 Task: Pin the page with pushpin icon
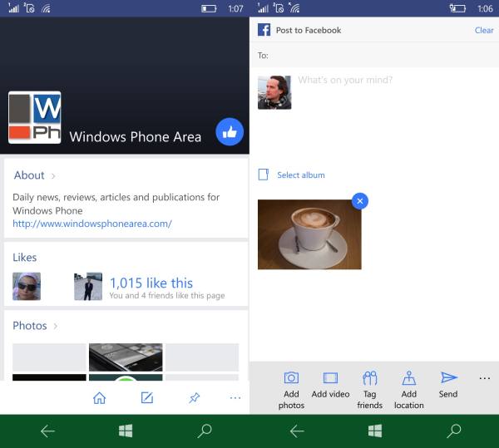click(x=194, y=398)
